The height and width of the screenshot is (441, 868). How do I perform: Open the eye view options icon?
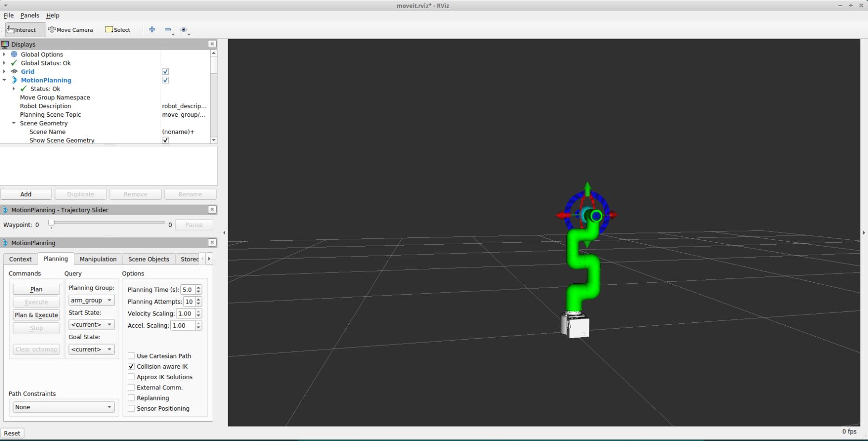[x=183, y=29]
